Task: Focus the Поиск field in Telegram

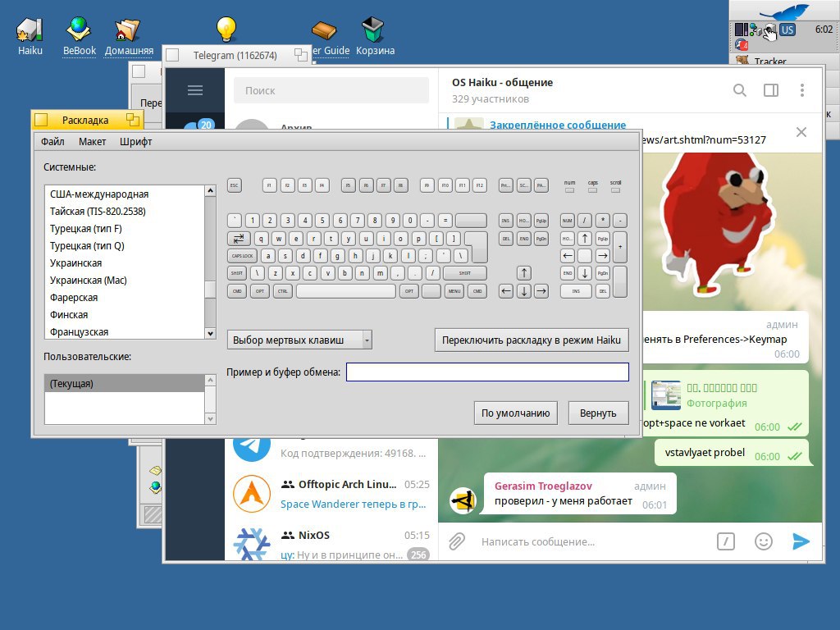Action: [331, 90]
